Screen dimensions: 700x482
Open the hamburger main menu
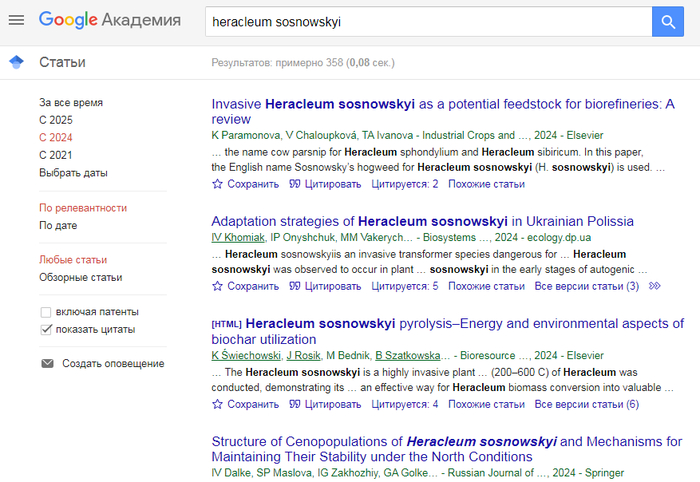[x=16, y=21]
